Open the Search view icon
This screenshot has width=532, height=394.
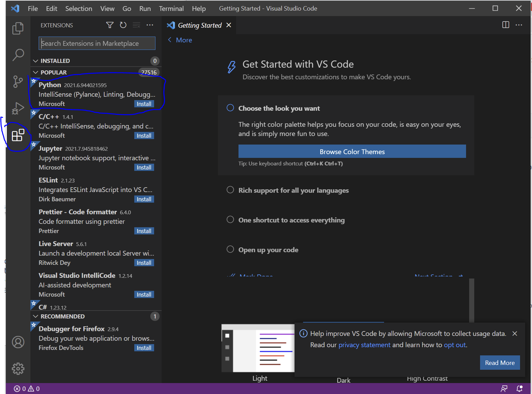[x=18, y=55]
